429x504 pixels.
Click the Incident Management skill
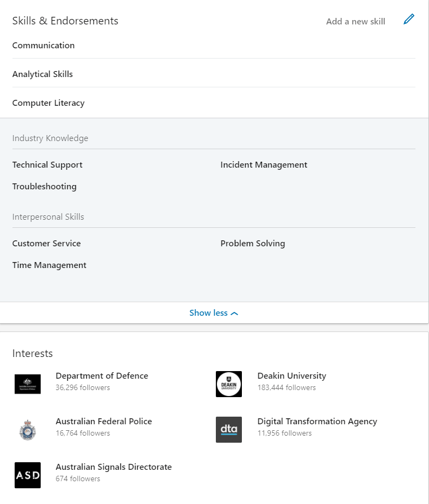click(264, 165)
